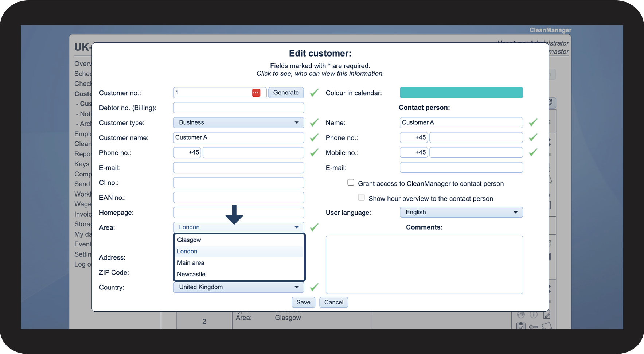Click the Generate customer number button
The height and width of the screenshot is (354, 644).
(x=286, y=93)
